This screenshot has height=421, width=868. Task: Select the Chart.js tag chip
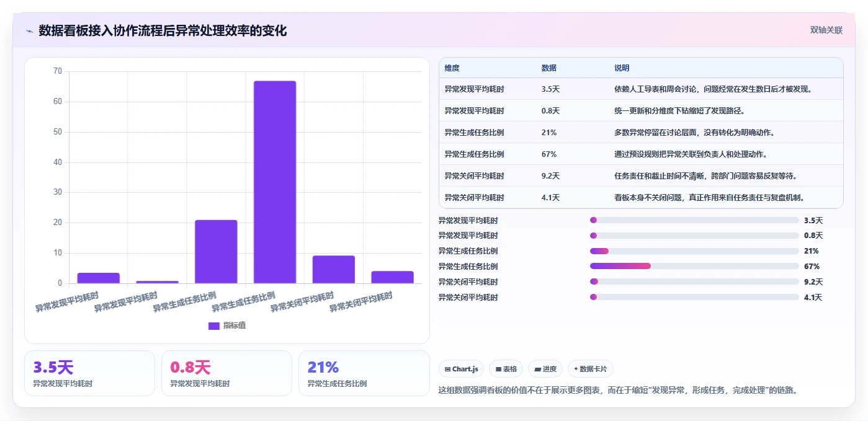[x=461, y=369]
